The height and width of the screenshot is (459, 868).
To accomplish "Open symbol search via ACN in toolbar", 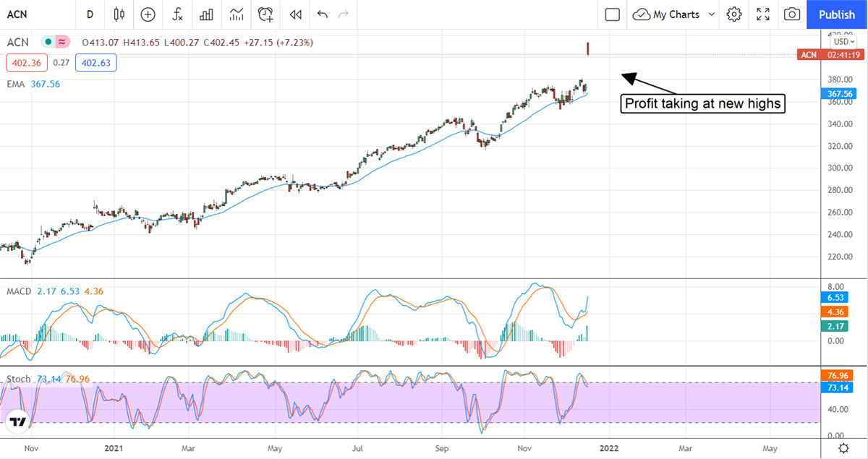I will (x=18, y=14).
